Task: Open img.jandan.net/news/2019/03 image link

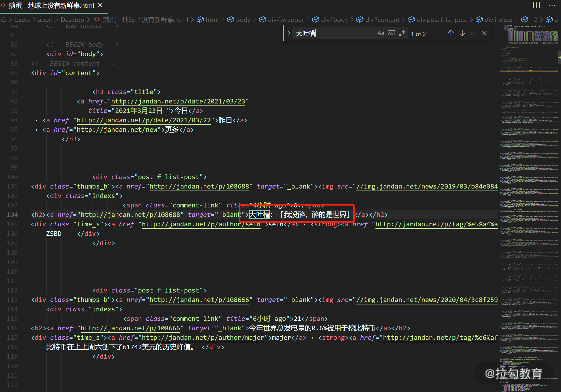Action: tap(427, 186)
